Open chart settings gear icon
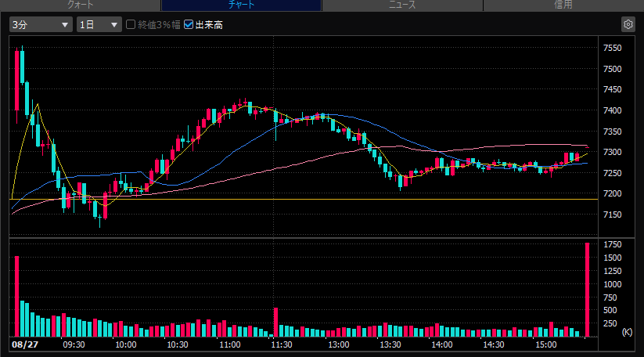 628,24
